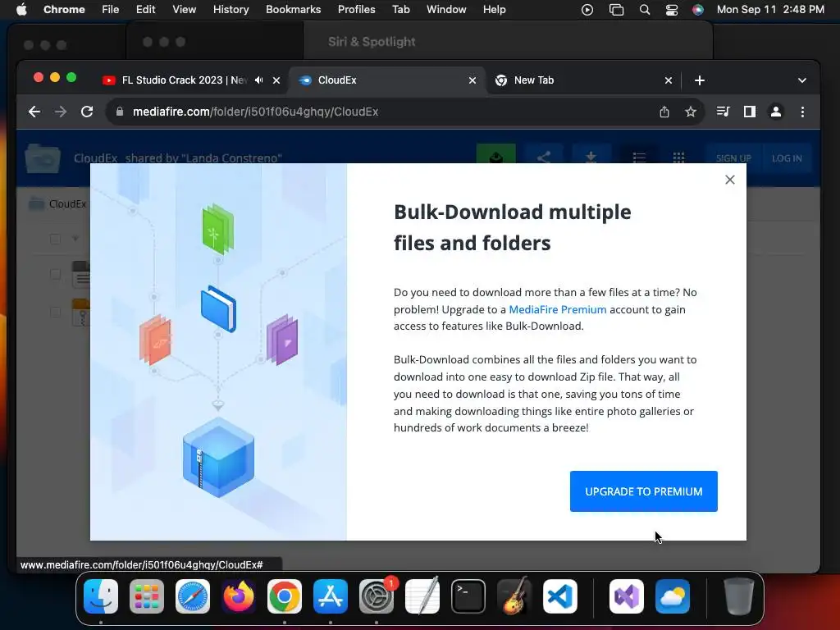Open the View menu
This screenshot has height=630, width=840.
184,10
